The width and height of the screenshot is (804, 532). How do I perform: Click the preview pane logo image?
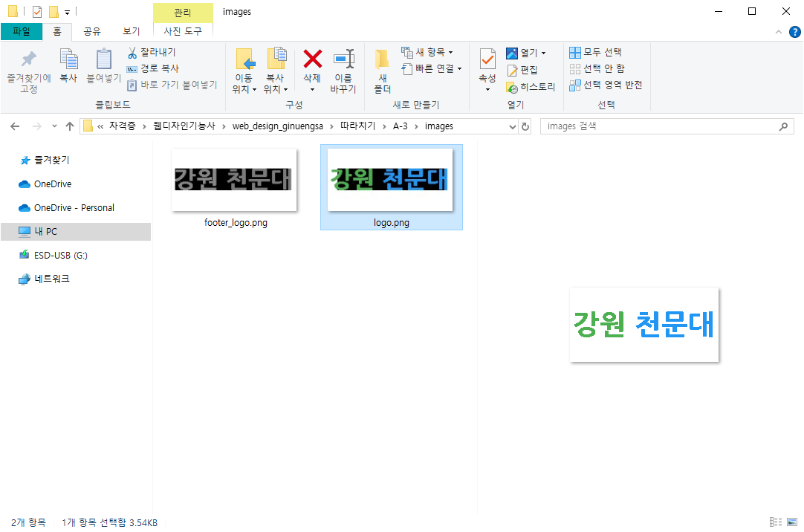tap(644, 325)
